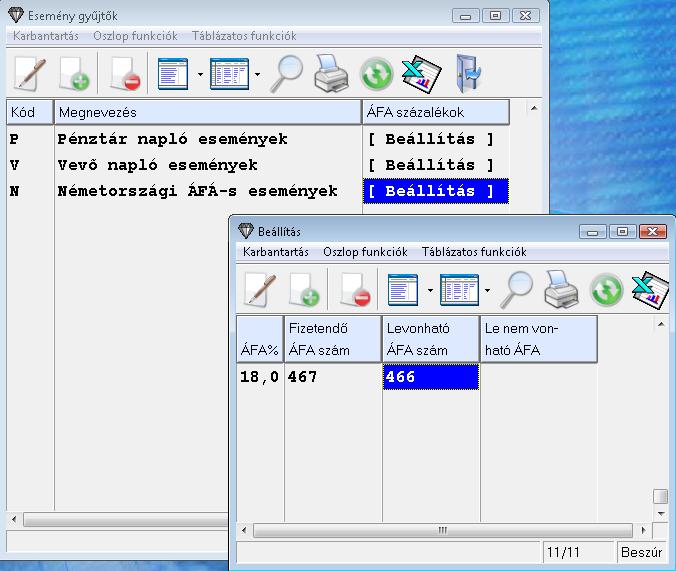Image resolution: width=676 pixels, height=571 pixels.
Task: Open the list view dropdown arrow in Esemény gyűjtők
Action: pyautogui.click(x=200, y=74)
